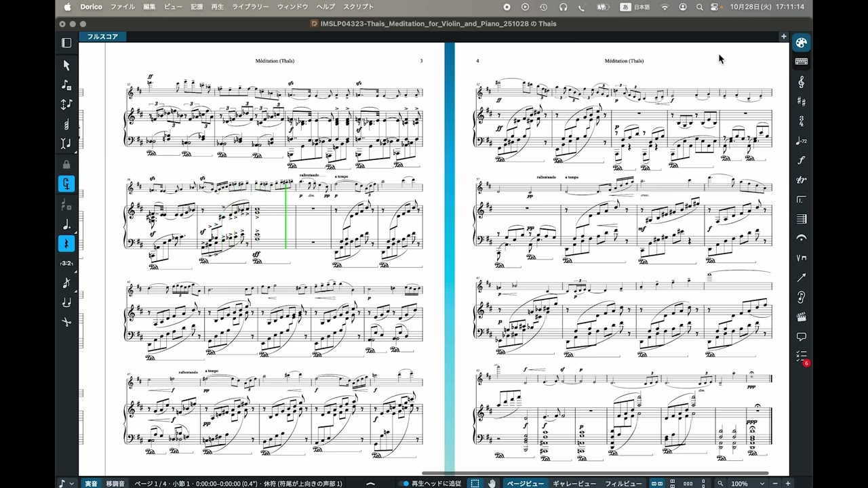Toggle note input mode in left toolbar
The image size is (868, 488).
66,183
